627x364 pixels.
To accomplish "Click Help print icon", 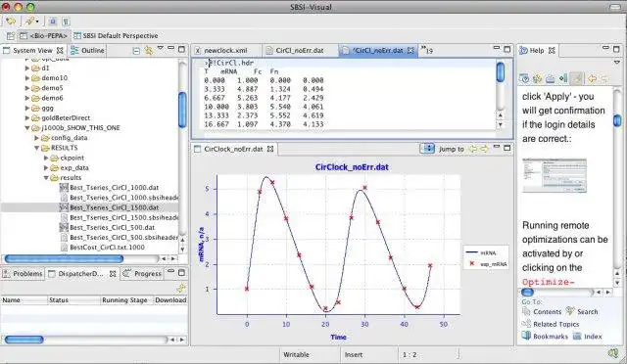I will coord(551,78).
